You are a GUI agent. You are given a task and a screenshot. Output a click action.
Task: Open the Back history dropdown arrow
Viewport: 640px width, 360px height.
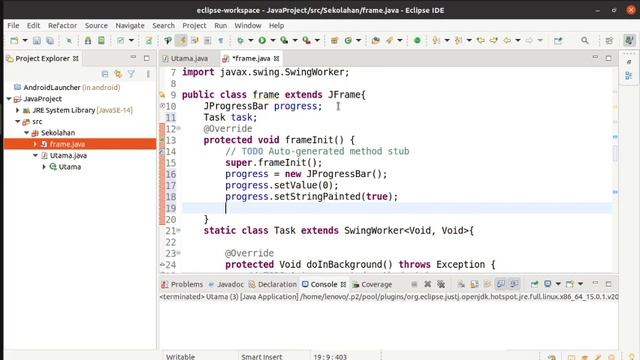coord(518,40)
